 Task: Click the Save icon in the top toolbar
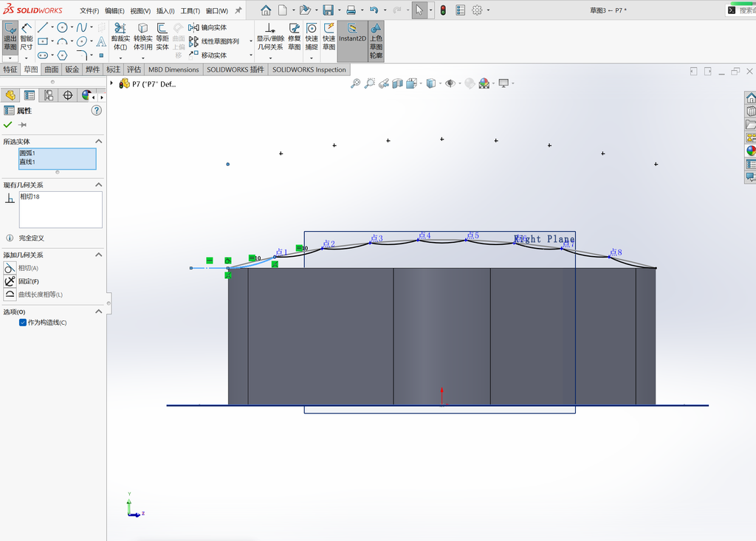328,10
